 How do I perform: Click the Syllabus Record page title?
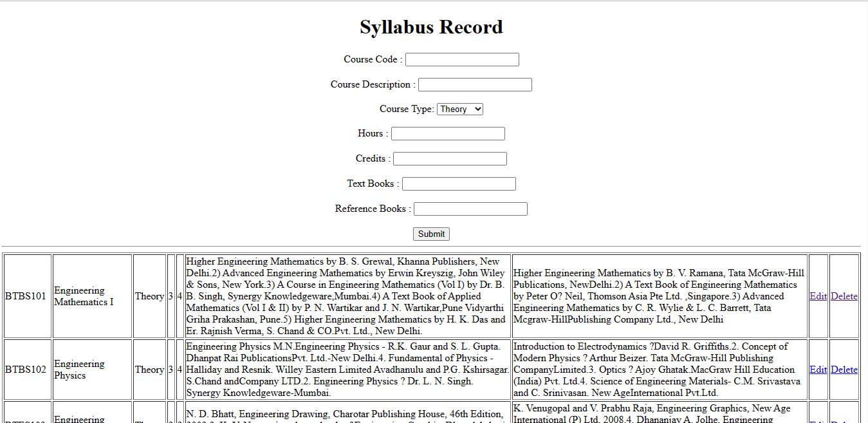[x=431, y=27]
